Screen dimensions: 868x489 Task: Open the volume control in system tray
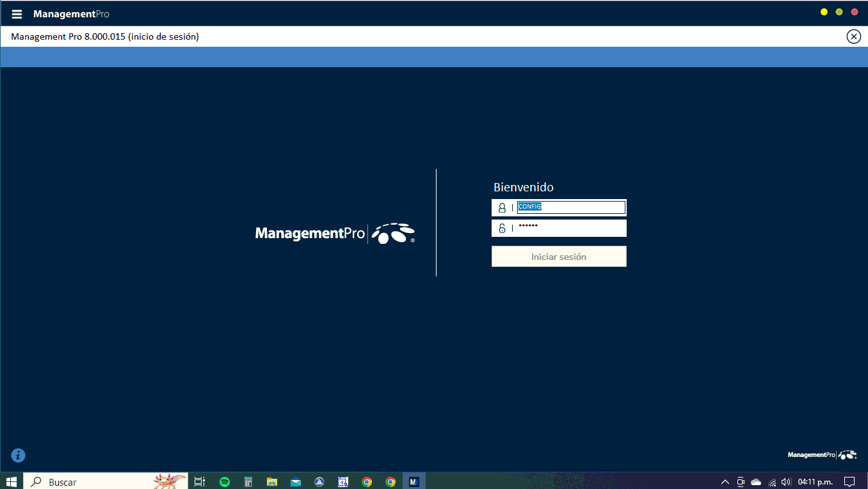pos(786,482)
